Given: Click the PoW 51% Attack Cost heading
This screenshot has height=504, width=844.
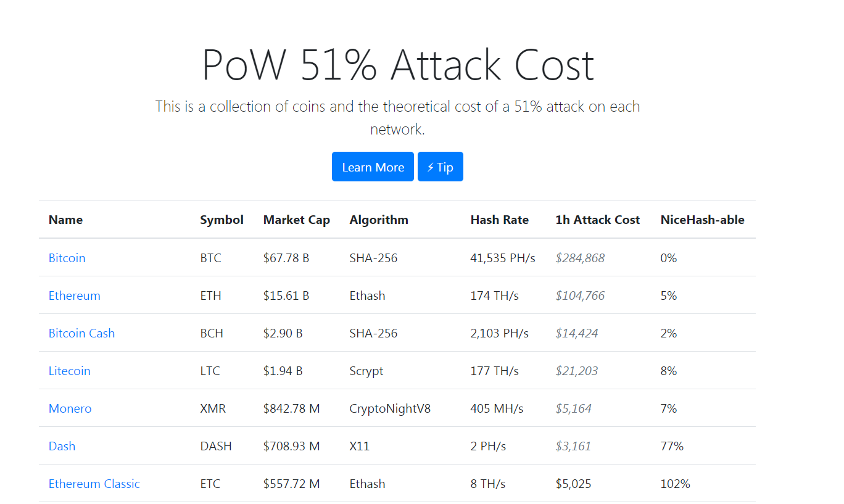Looking at the screenshot, I should tap(398, 64).
